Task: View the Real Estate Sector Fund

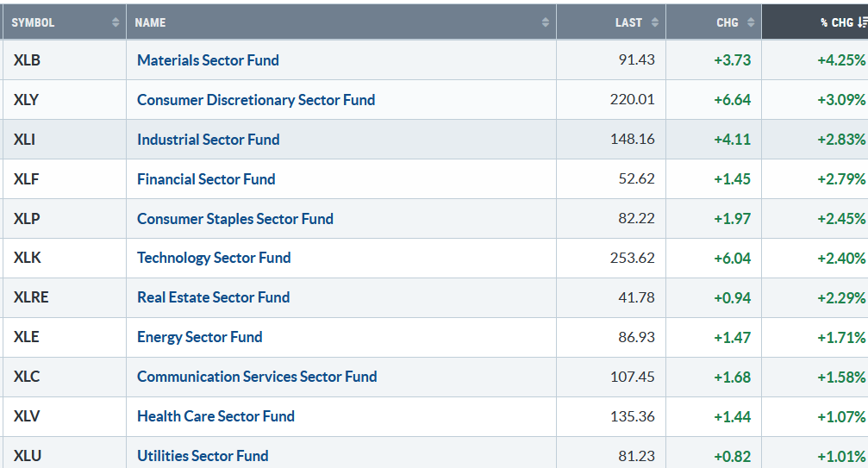Action: click(x=213, y=297)
